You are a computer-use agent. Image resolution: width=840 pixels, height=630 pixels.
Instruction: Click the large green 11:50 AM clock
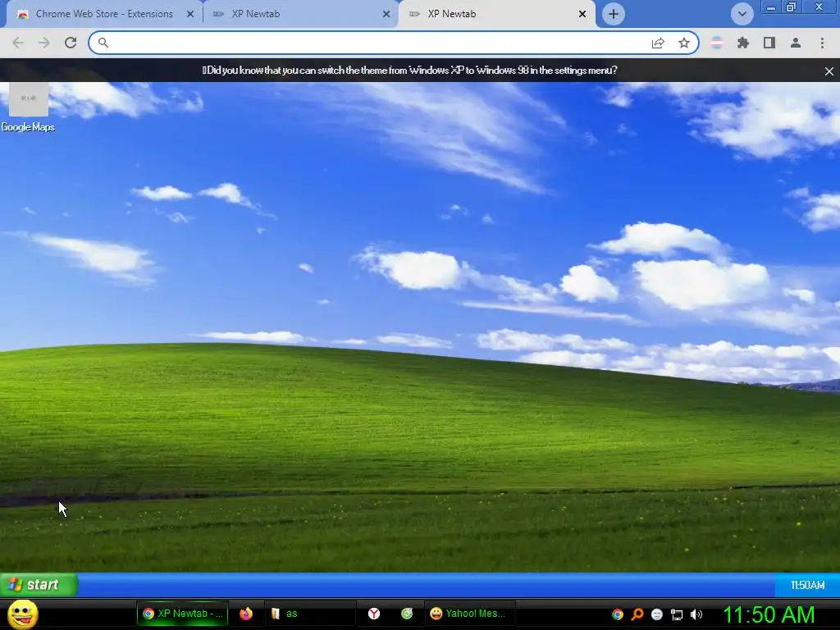click(769, 614)
